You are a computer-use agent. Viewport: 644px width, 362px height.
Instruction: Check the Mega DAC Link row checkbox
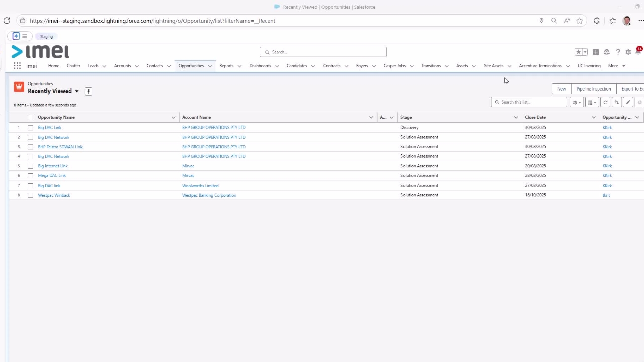click(30, 175)
